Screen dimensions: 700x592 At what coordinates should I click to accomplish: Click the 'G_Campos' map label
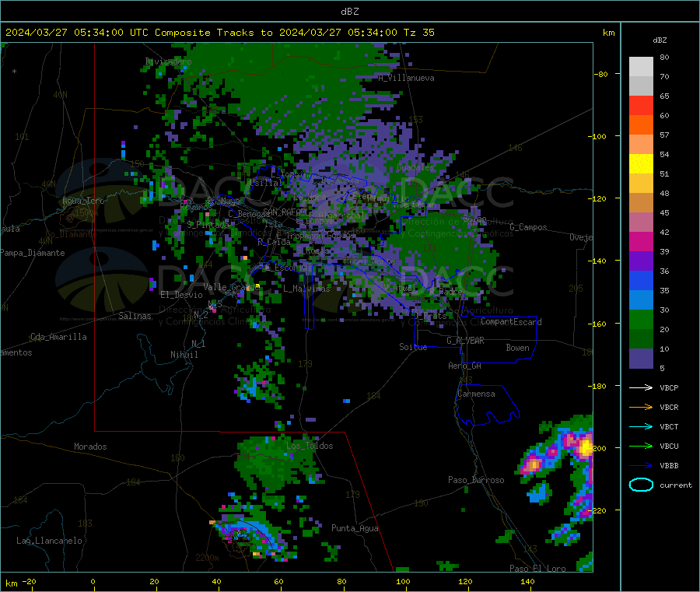point(528,227)
